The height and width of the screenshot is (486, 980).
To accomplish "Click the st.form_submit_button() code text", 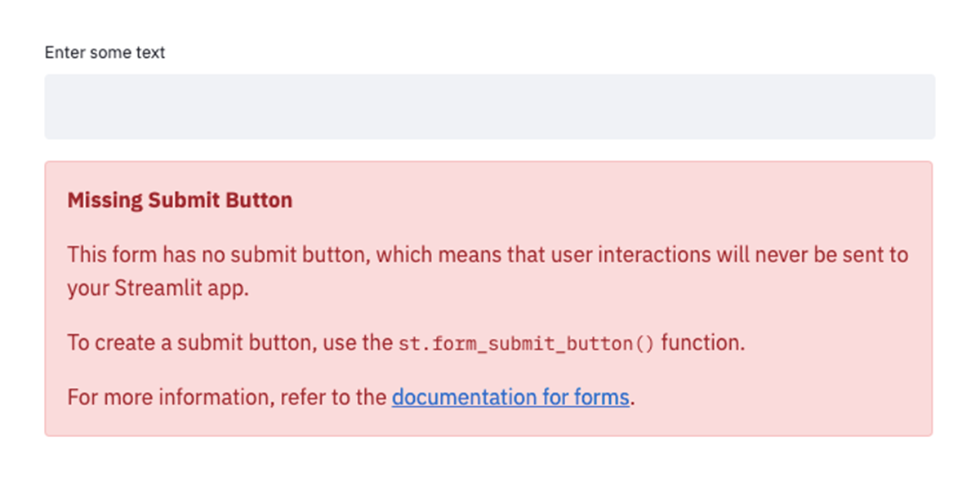I will (x=526, y=344).
